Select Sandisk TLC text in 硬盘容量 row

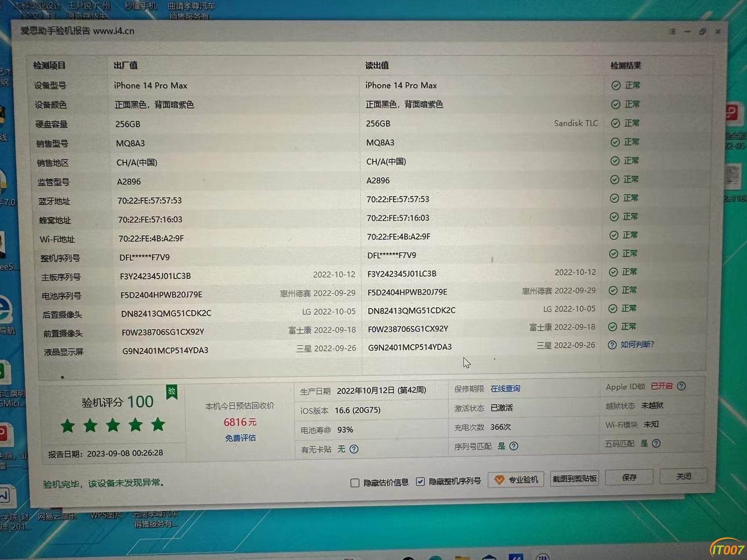point(576,123)
